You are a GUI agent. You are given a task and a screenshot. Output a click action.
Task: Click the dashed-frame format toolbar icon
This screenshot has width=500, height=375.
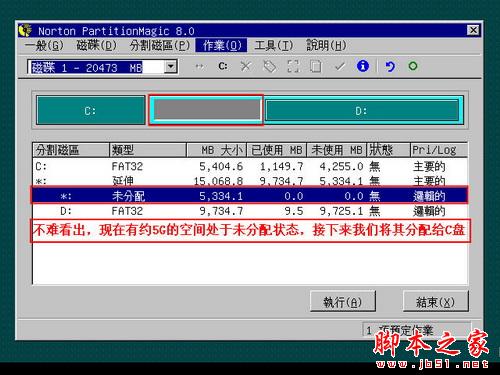293,66
